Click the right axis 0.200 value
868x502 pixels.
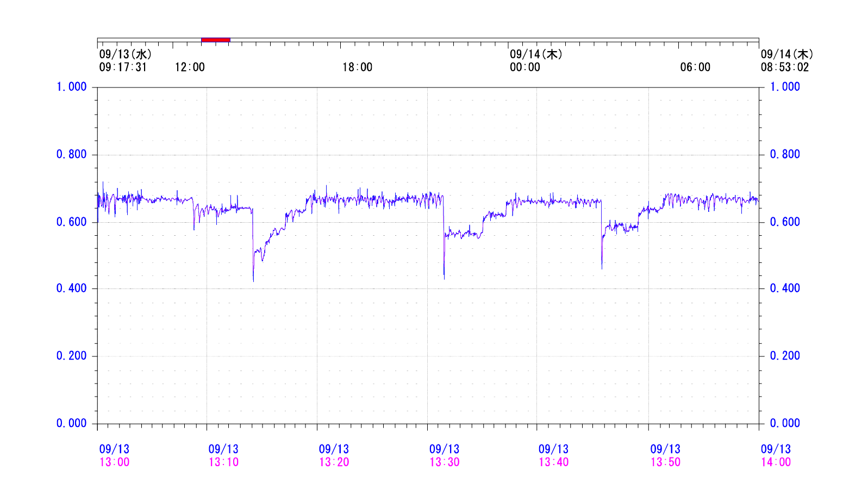click(785, 356)
